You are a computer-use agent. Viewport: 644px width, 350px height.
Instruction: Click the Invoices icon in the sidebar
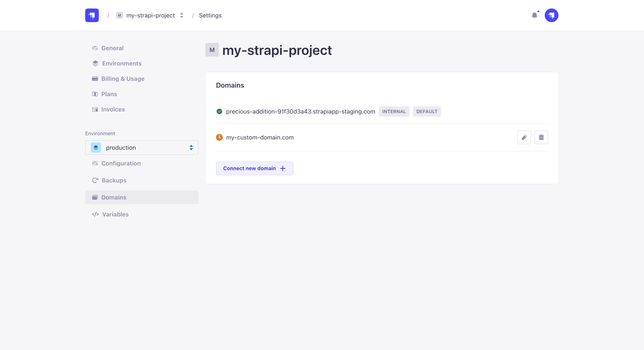[95, 109]
